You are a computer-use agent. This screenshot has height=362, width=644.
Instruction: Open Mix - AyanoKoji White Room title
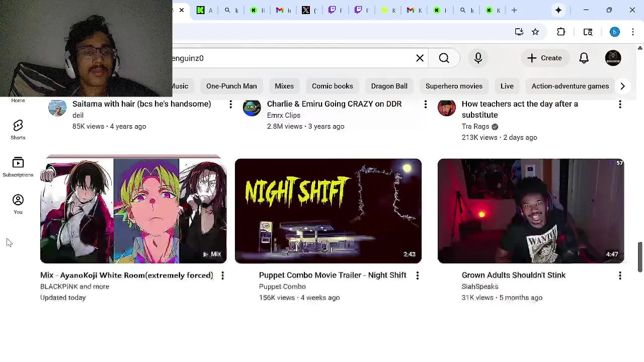[x=127, y=276]
